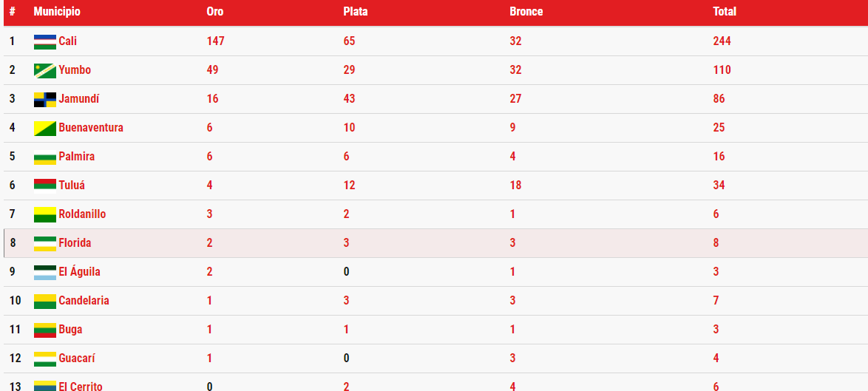The width and height of the screenshot is (868, 391).
Task: Open the Palmira municipality link
Action: (x=76, y=157)
